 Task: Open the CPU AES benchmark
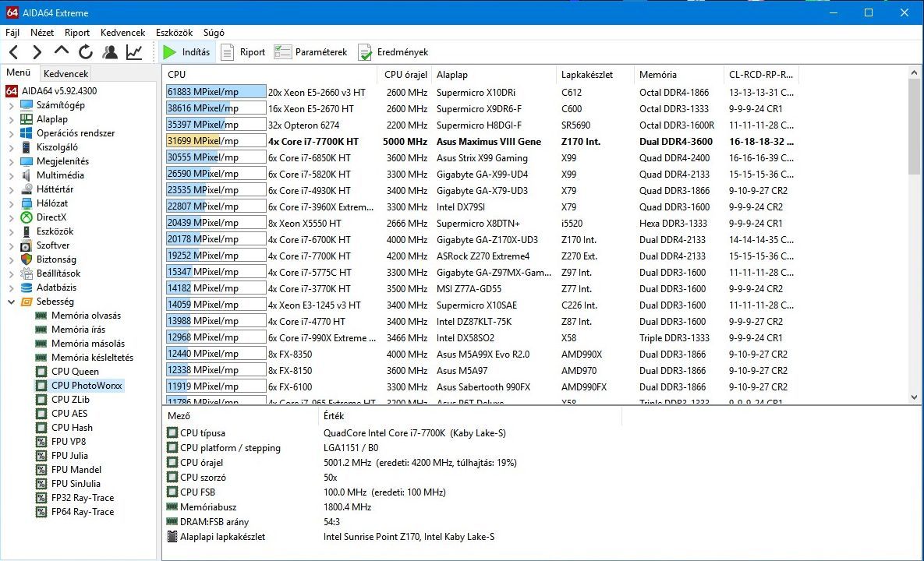click(69, 414)
